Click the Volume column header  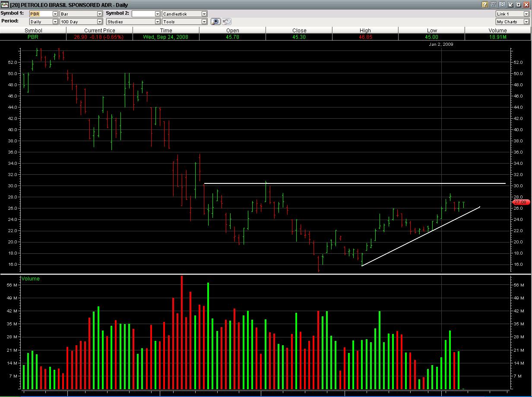coord(497,30)
